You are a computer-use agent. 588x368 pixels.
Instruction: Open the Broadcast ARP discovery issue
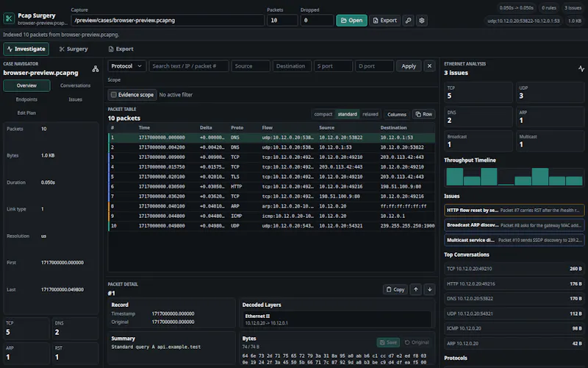coord(514,225)
